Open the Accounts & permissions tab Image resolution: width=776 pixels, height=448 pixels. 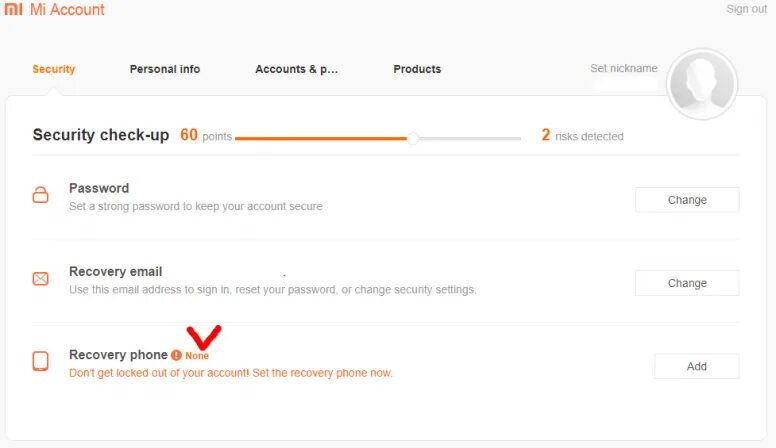click(x=297, y=69)
